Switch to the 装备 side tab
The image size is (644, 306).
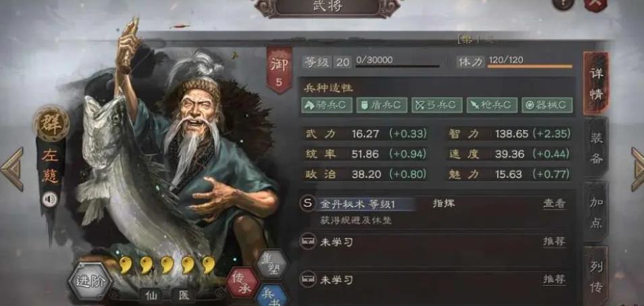click(596, 148)
